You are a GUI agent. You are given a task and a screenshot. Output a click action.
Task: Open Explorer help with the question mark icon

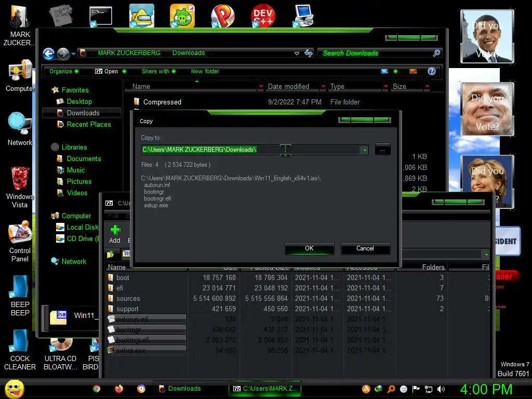(x=432, y=71)
